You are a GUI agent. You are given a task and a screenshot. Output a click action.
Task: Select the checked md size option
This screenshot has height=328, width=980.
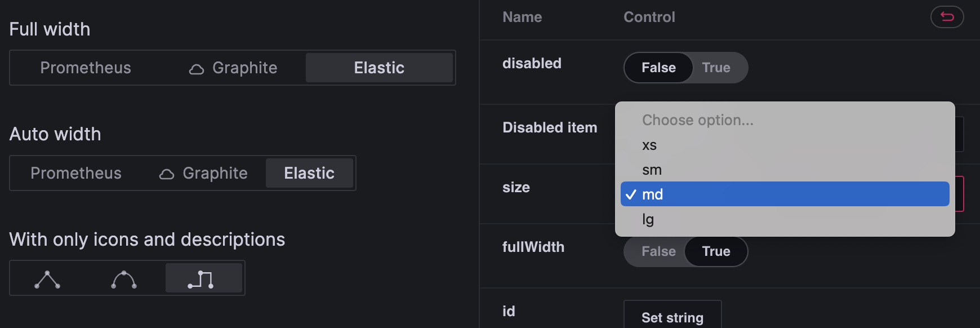653,194
